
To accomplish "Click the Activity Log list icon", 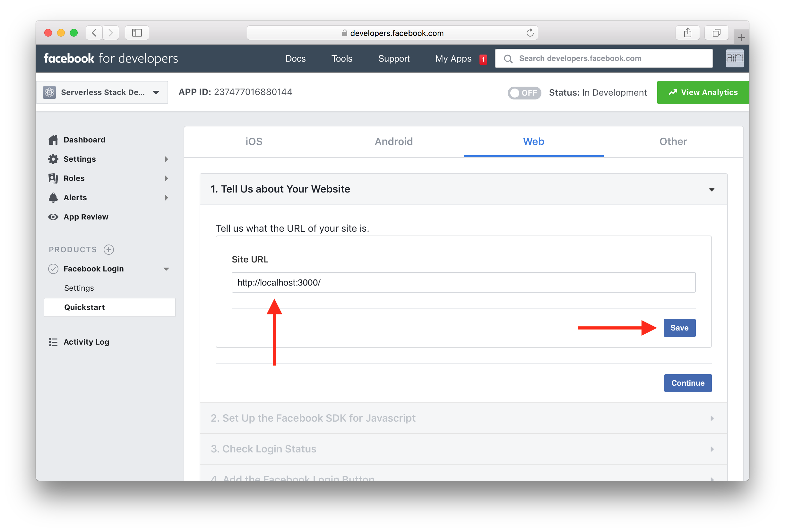I will pyautogui.click(x=54, y=342).
